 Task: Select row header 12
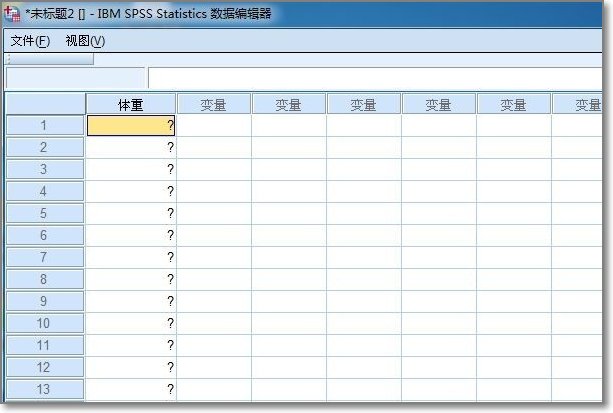pos(45,367)
